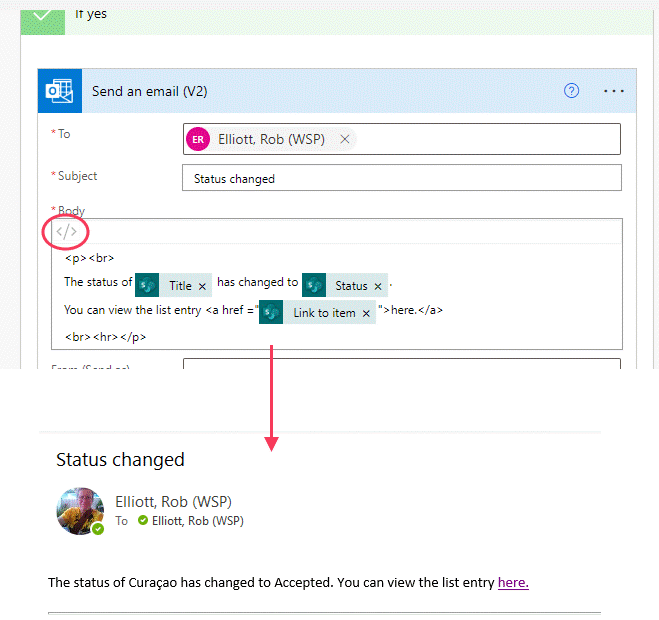Viewport: 659px width, 620px height.
Task: Remove Elliott, Rob recipient from To field
Action: tap(345, 139)
